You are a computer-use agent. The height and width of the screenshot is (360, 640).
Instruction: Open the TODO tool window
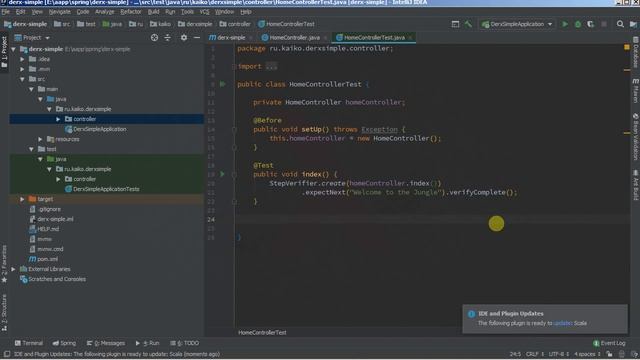click(184, 343)
